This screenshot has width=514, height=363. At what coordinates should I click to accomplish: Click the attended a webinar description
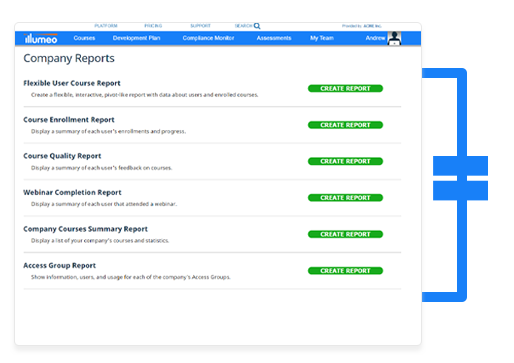coord(104,204)
